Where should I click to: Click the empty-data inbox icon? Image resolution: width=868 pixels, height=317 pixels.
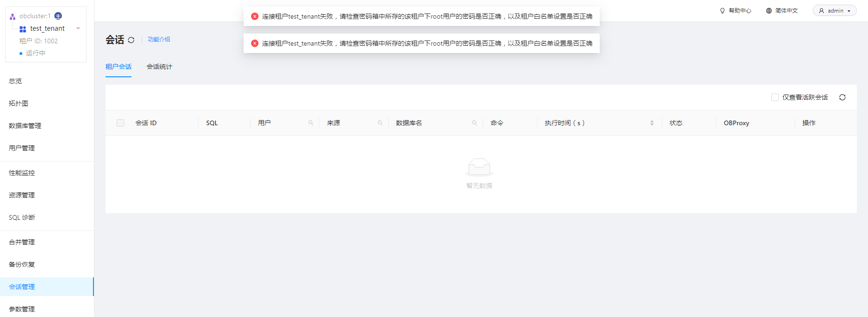pos(479,167)
